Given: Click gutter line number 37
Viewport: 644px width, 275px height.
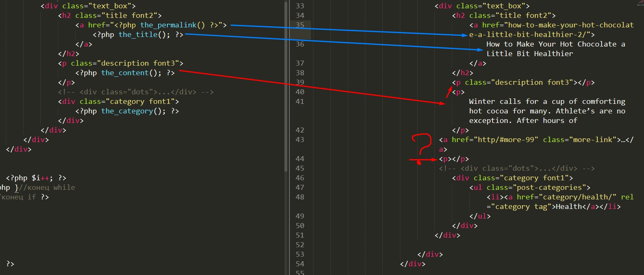Looking at the screenshot, I should (x=300, y=63).
